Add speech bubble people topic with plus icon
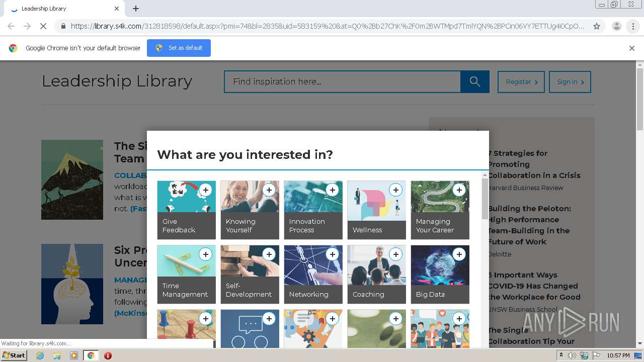 [x=269, y=319]
